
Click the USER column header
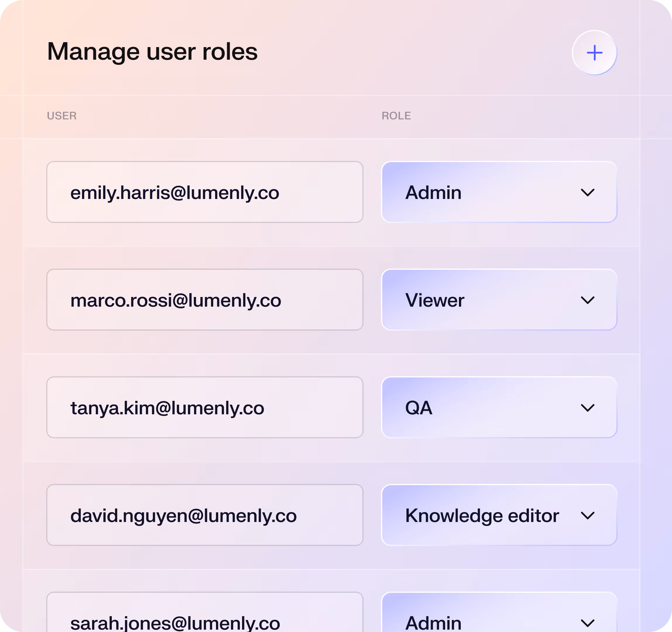[x=61, y=116]
